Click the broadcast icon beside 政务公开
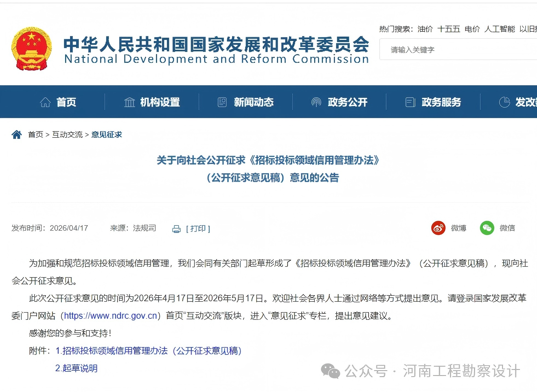The height and width of the screenshot is (392, 537). [x=316, y=102]
